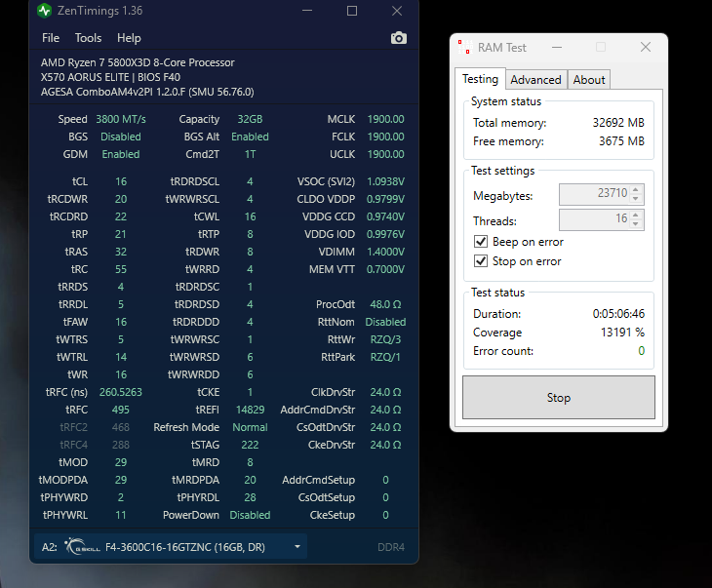This screenshot has height=588, width=712.
Task: Click the tRCDWR value 20
Action: click(121, 199)
